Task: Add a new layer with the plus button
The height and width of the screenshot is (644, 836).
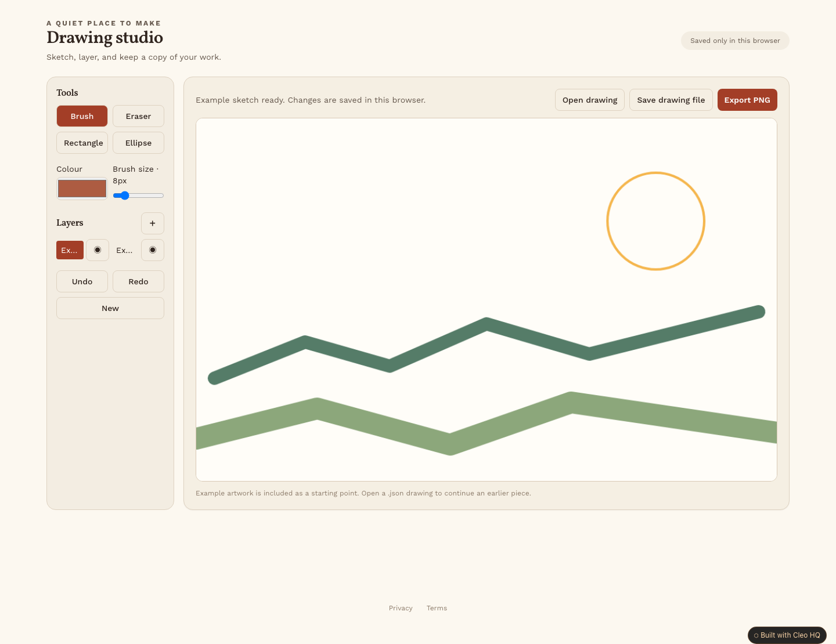Action: (x=153, y=223)
